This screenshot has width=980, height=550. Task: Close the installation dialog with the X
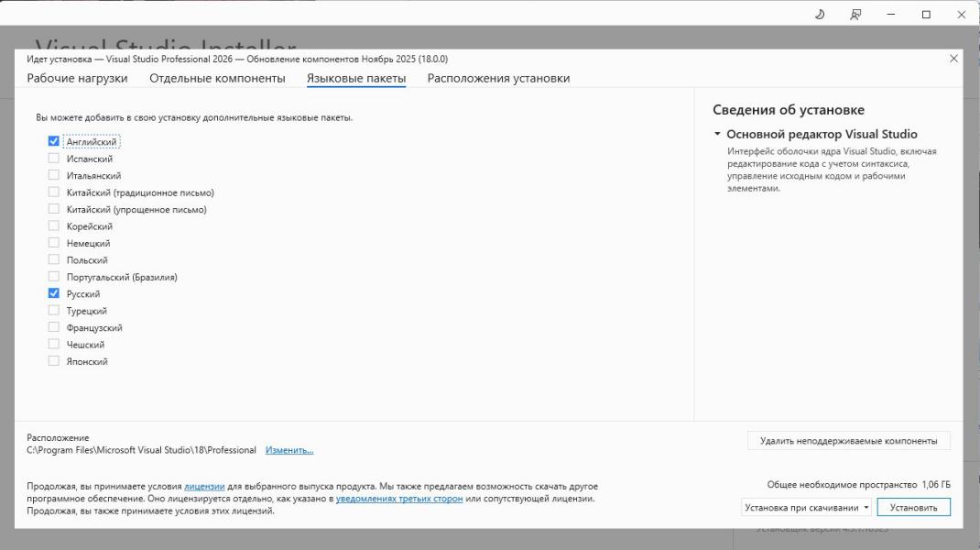(953, 59)
